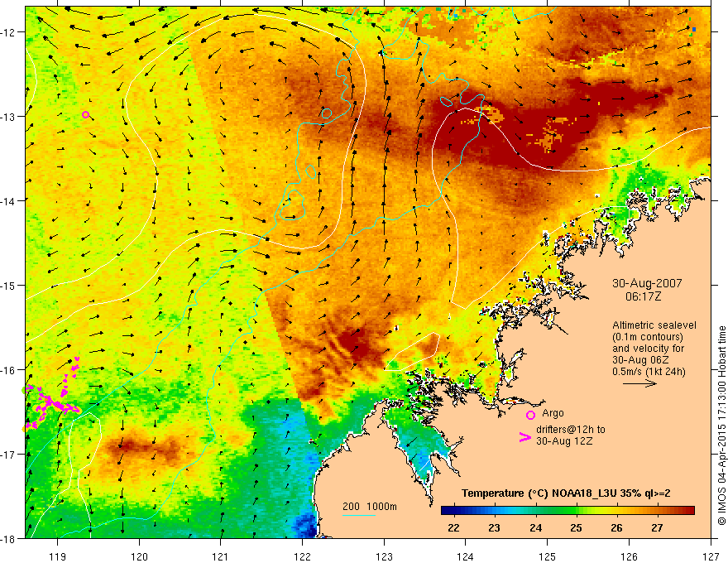
Task: Click the 'Argo' legend label
Action: tap(553, 413)
